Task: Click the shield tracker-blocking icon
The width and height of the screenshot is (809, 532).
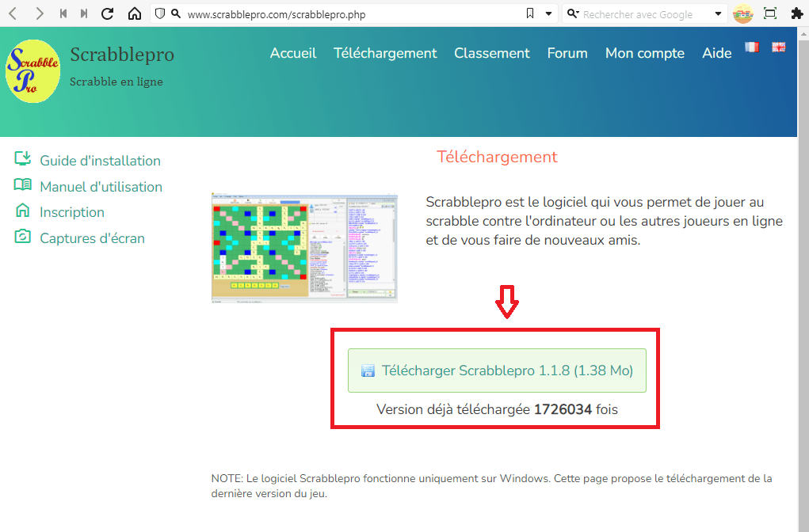Action: (x=160, y=14)
